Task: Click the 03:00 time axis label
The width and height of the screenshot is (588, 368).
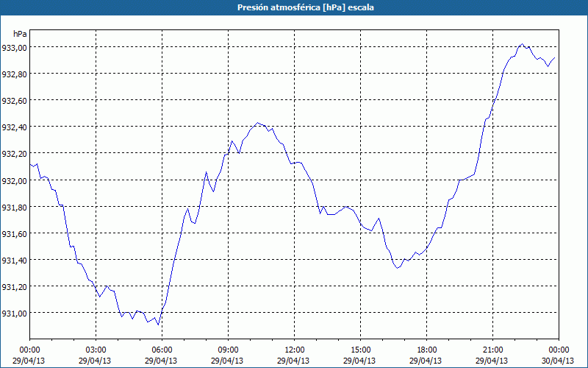Action: (x=96, y=350)
